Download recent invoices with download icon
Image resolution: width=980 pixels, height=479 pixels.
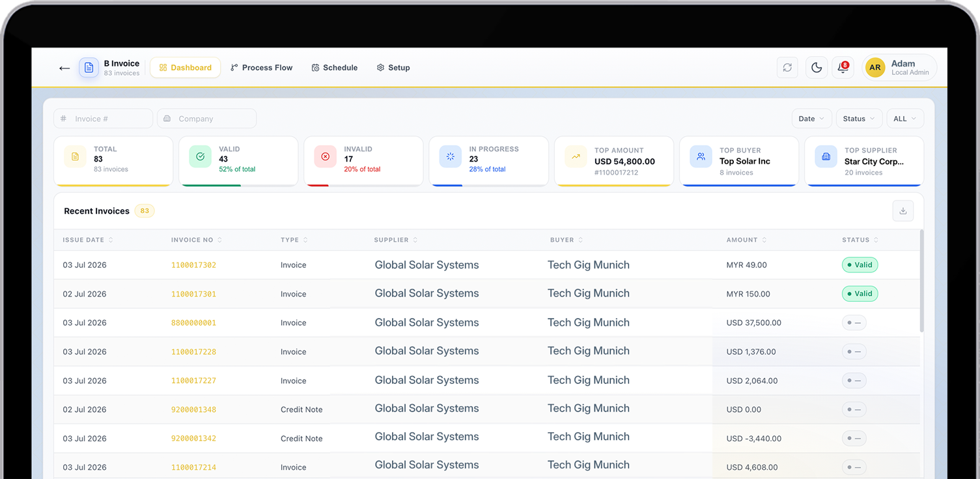(903, 211)
